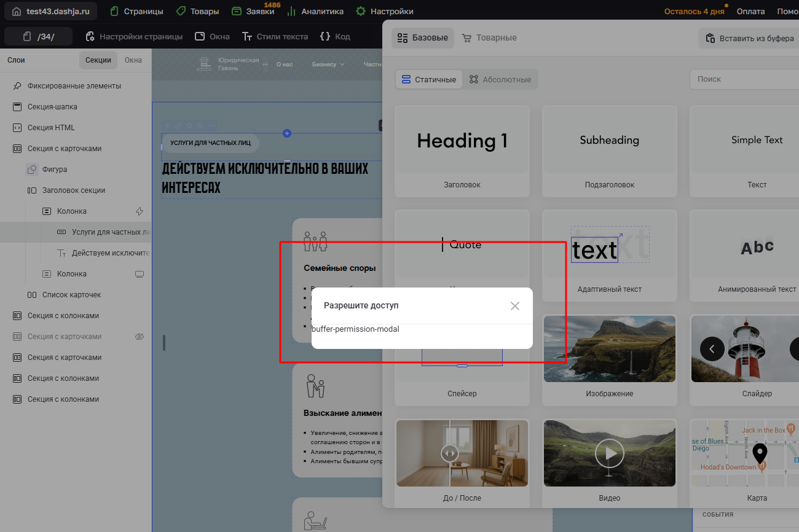Click the desktop icon on the second Колонка layer
The width and height of the screenshot is (799, 532).
pos(140,274)
